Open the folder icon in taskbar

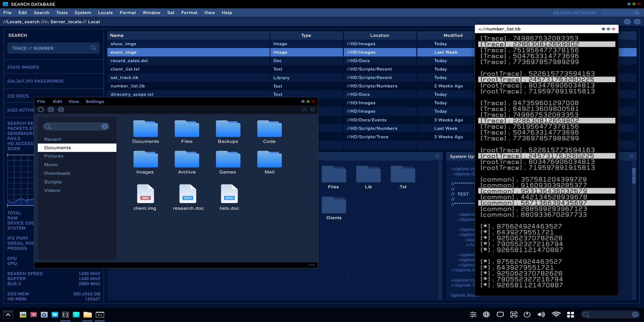click(87, 314)
